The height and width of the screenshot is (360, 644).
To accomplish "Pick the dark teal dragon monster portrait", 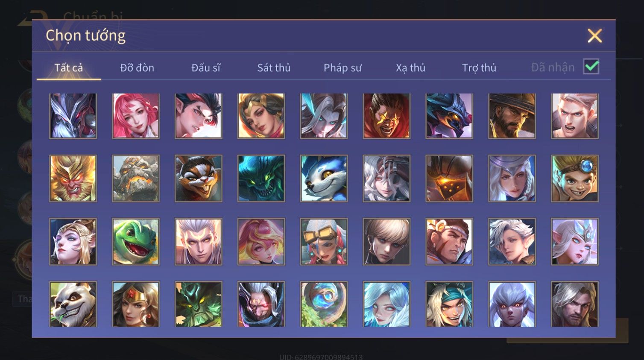I will click(x=261, y=178).
